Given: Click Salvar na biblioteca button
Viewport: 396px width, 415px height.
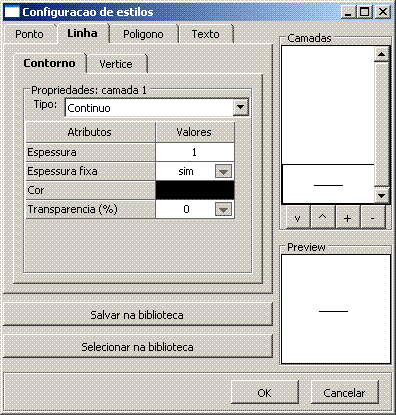Looking at the screenshot, I should tap(137, 315).
